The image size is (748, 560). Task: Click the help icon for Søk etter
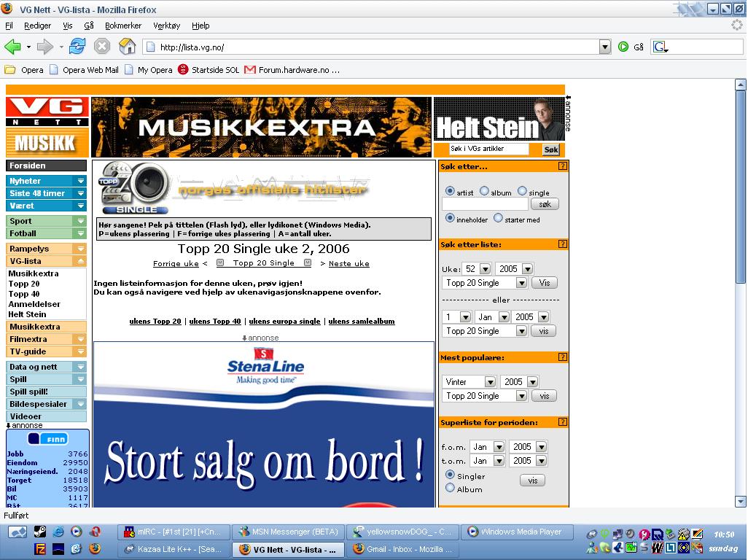(x=562, y=166)
